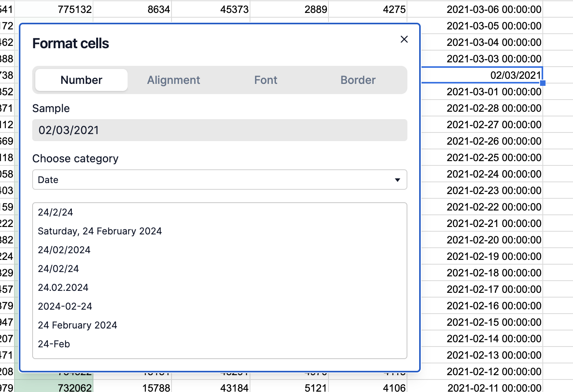This screenshot has height=392, width=573.
Task: Choose Saturday, 24 February 2024 format
Action: [x=100, y=231]
